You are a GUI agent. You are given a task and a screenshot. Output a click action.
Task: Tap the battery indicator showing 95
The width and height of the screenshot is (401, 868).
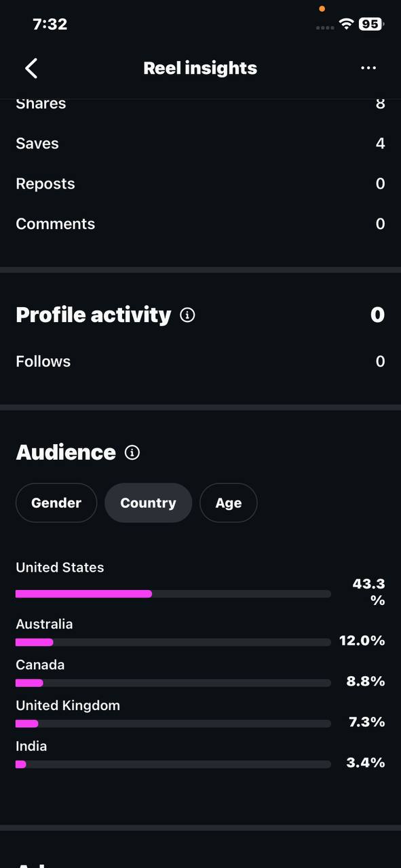(370, 24)
